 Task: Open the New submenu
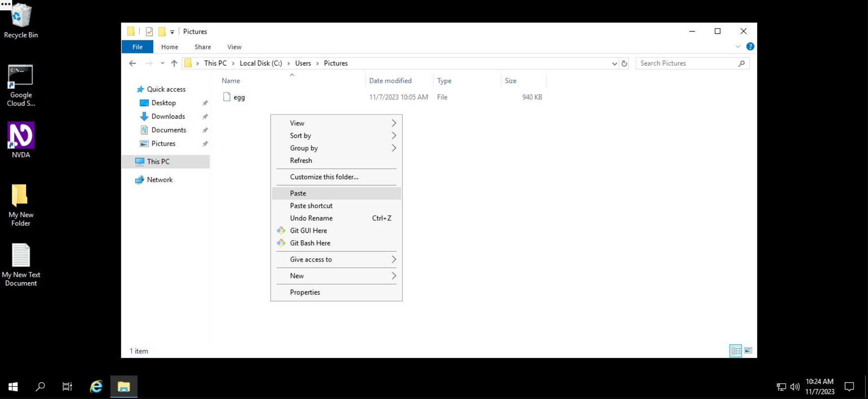[337, 276]
